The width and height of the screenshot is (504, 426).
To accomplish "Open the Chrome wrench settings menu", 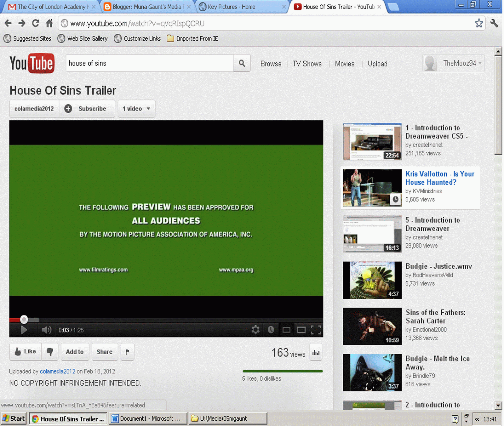I will tap(494, 23).
